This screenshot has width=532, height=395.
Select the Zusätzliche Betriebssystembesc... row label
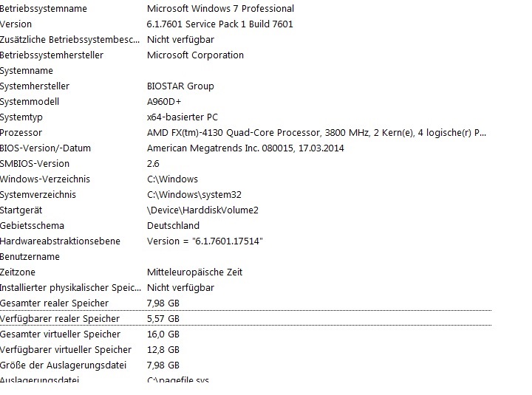click(70, 40)
